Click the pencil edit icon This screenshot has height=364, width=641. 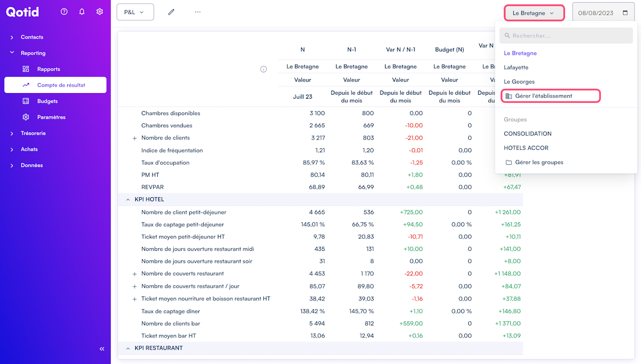click(x=171, y=12)
